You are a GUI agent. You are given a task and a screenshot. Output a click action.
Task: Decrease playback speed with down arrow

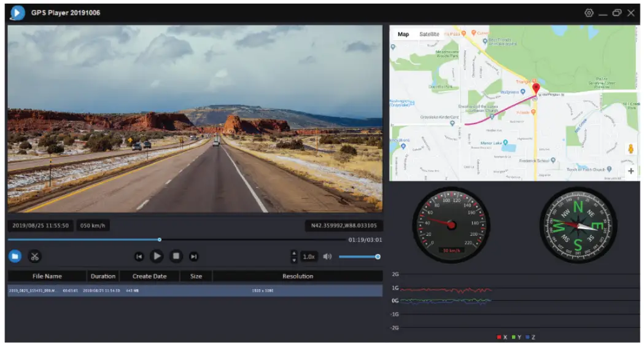(x=293, y=260)
